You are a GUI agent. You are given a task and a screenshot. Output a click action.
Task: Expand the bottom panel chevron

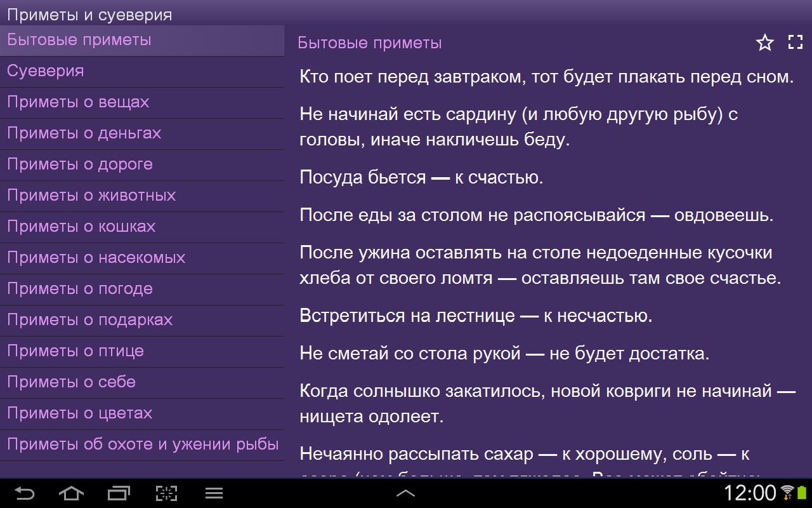405,493
